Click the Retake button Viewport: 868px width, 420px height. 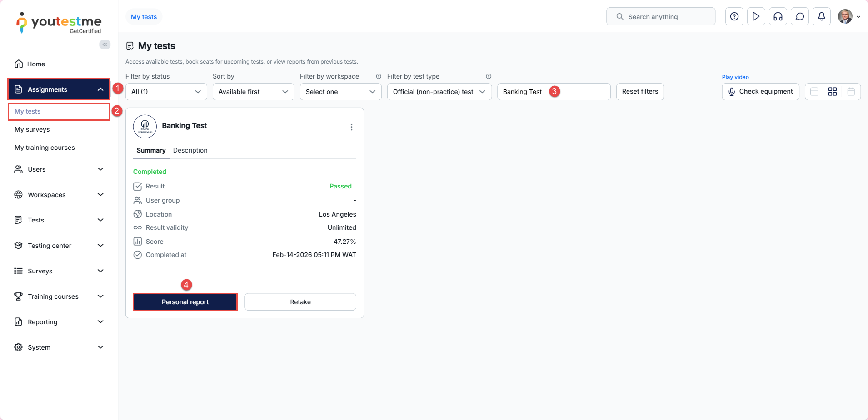[300, 302]
